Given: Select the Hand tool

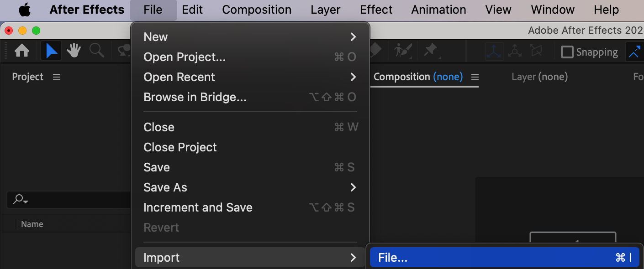Looking at the screenshot, I should click(x=74, y=51).
